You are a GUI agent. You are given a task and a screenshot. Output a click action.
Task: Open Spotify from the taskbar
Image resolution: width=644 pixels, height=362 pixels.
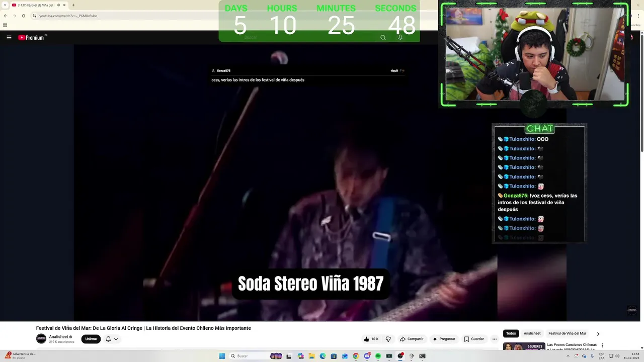378,356
